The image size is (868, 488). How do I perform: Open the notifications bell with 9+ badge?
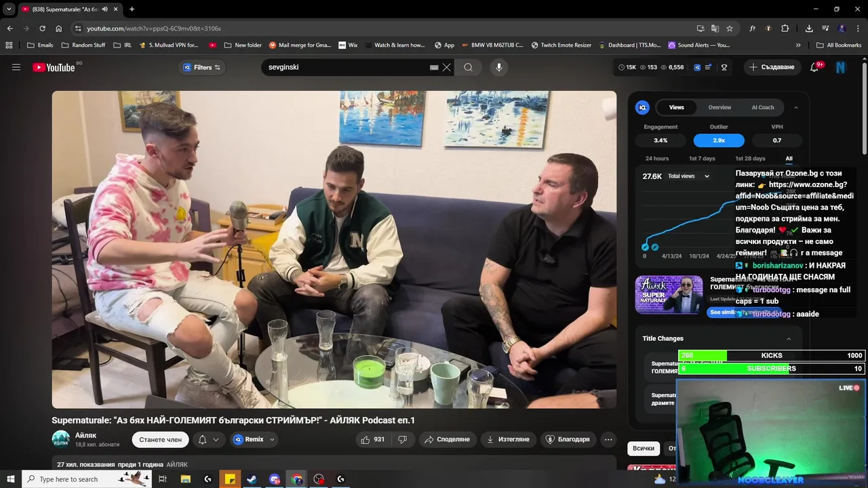815,67
